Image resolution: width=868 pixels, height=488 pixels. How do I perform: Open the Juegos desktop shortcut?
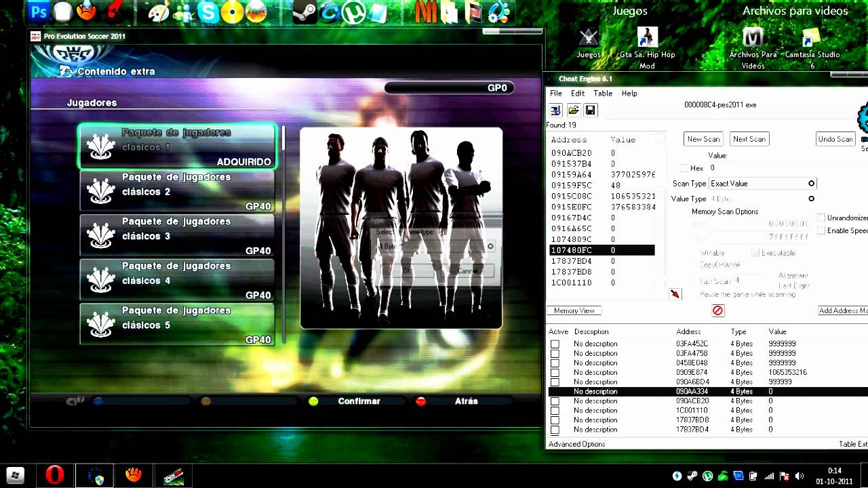click(x=589, y=43)
